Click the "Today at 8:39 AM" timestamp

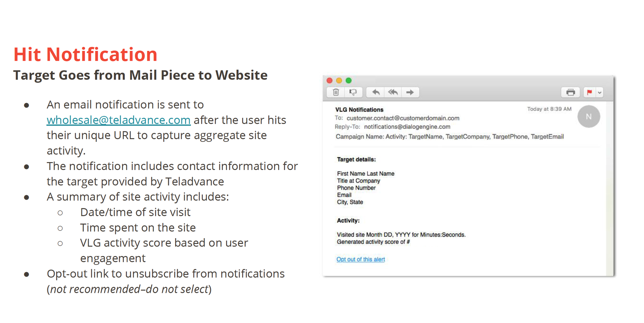[x=549, y=109]
